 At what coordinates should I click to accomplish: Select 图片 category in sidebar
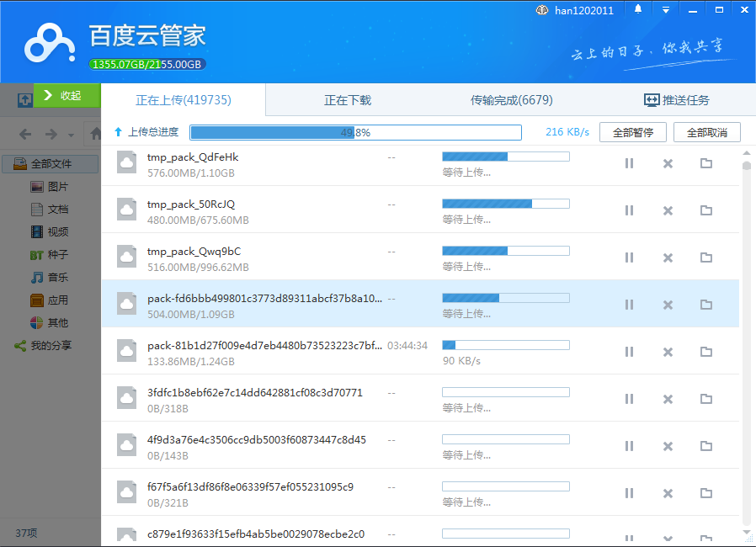click(49, 187)
